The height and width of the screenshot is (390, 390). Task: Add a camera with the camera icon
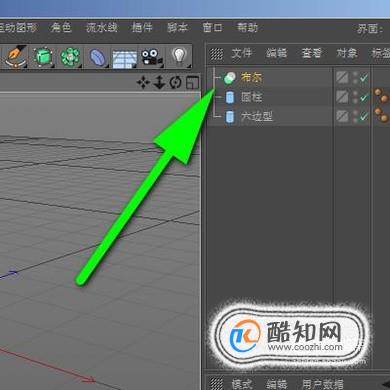tap(152, 57)
